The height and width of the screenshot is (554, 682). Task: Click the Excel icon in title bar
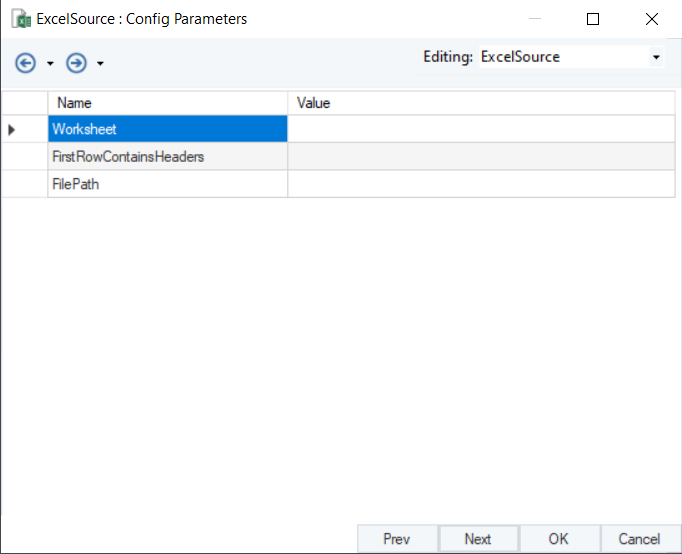19,18
